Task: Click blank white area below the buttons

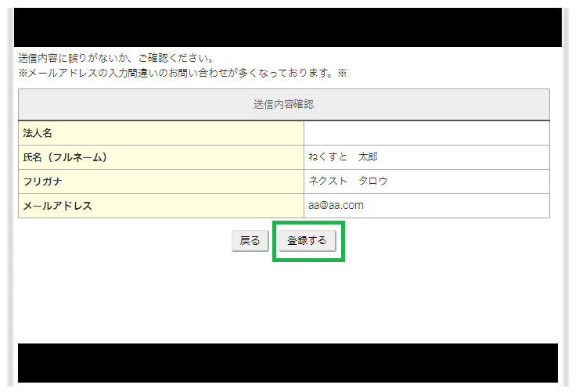Action: pos(288,301)
